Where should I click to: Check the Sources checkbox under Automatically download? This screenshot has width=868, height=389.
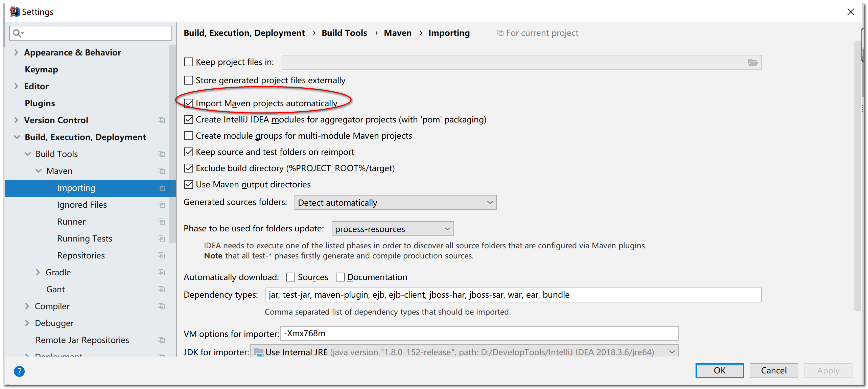click(290, 277)
